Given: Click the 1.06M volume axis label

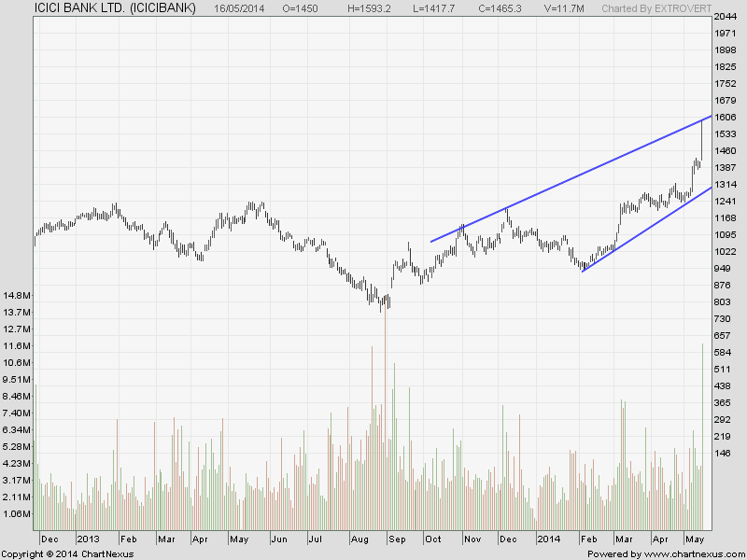Looking at the screenshot, I should pyautogui.click(x=16, y=513).
